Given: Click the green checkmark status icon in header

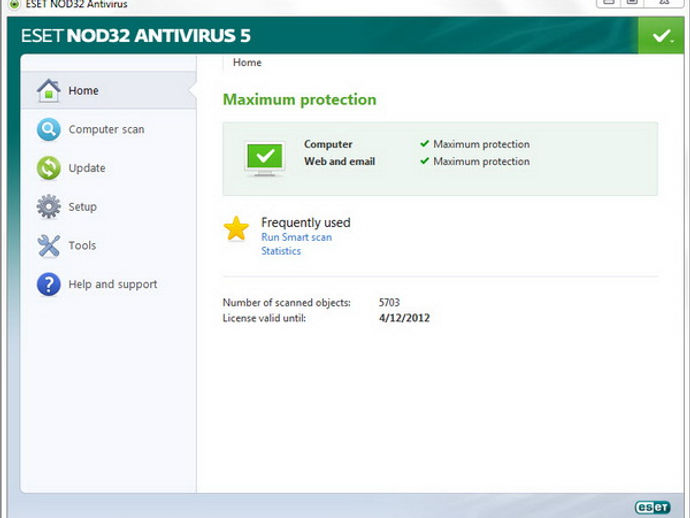Looking at the screenshot, I should pos(661,36).
